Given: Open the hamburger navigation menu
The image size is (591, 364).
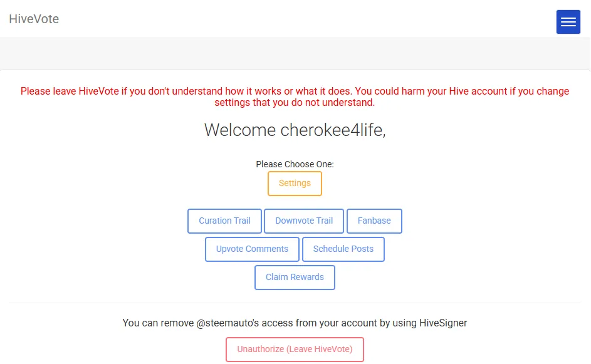Looking at the screenshot, I should [568, 22].
